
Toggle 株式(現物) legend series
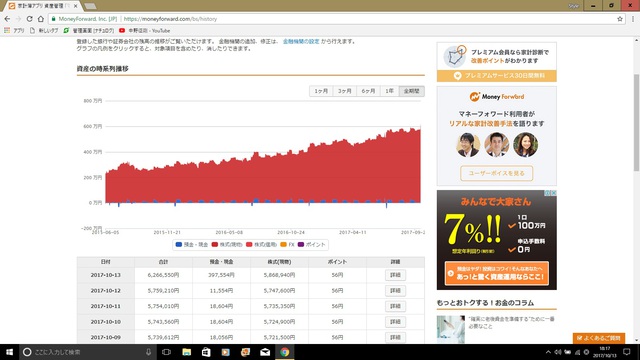tap(227, 244)
